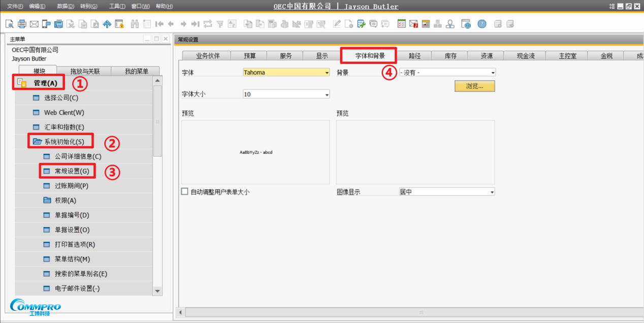Click the 浏览... button
The width and height of the screenshot is (644, 323).
click(x=474, y=86)
